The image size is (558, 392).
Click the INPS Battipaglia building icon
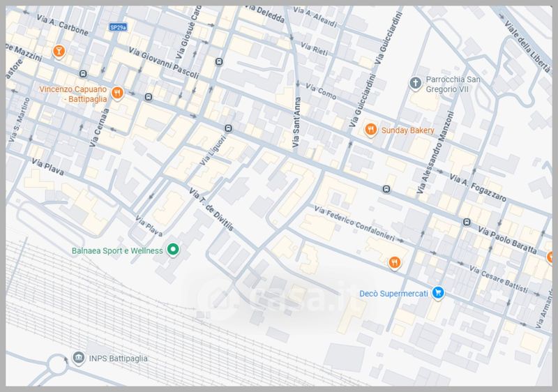click(x=78, y=359)
